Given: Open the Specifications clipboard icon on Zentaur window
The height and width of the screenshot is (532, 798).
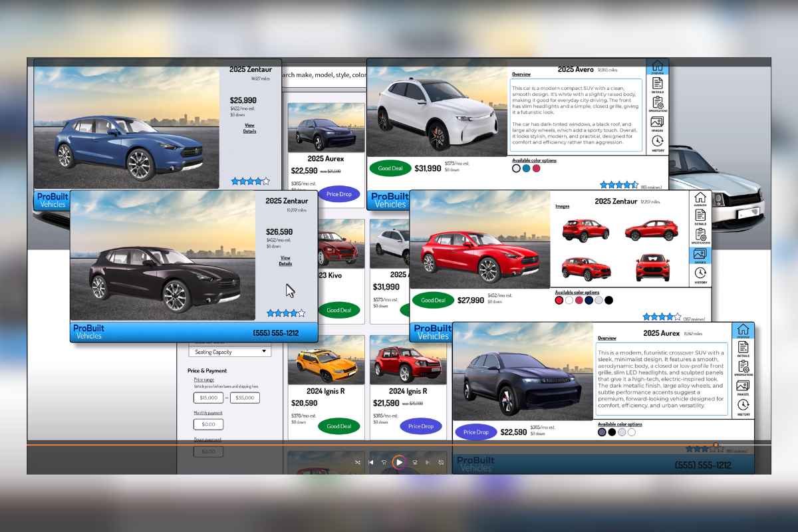Looking at the screenshot, I should click(x=701, y=235).
